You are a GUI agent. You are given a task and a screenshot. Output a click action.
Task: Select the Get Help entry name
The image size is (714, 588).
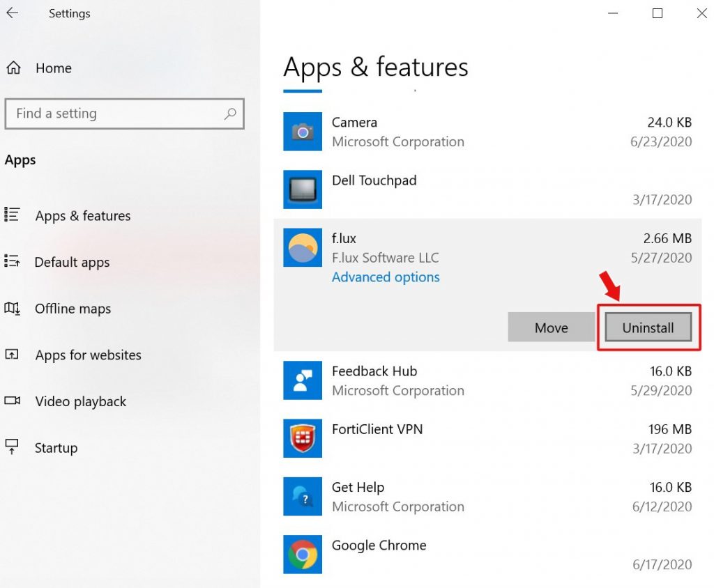358,488
